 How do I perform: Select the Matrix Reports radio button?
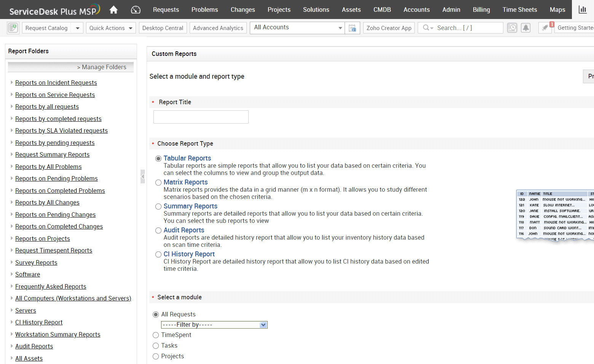point(158,183)
